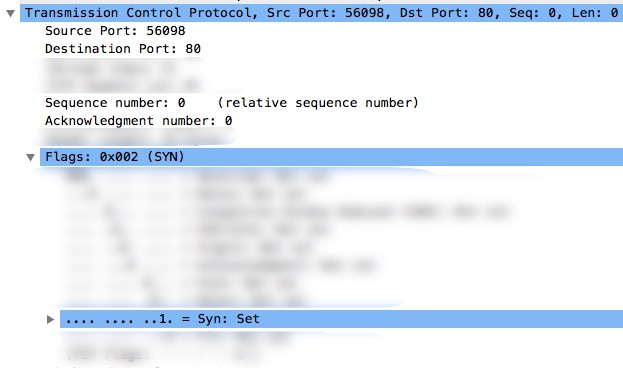Select the Sequence number: 0 row
623x368 pixels.
coord(232,103)
